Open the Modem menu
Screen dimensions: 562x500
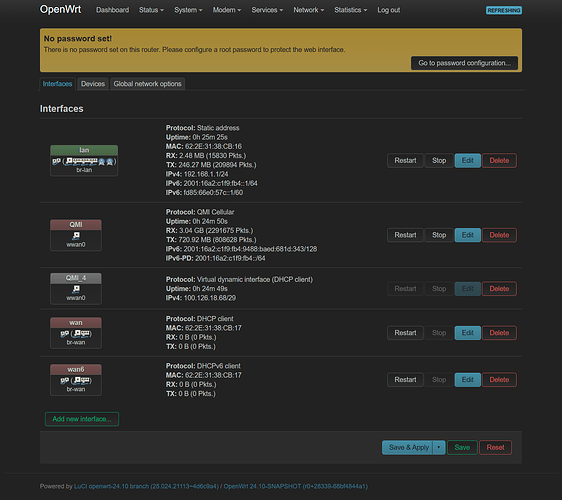tap(227, 10)
